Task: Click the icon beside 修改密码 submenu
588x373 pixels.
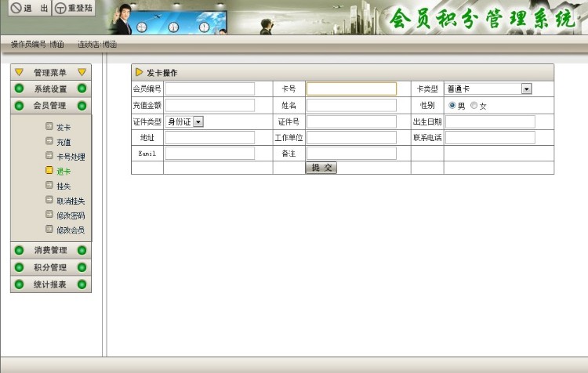Action: 49,215
